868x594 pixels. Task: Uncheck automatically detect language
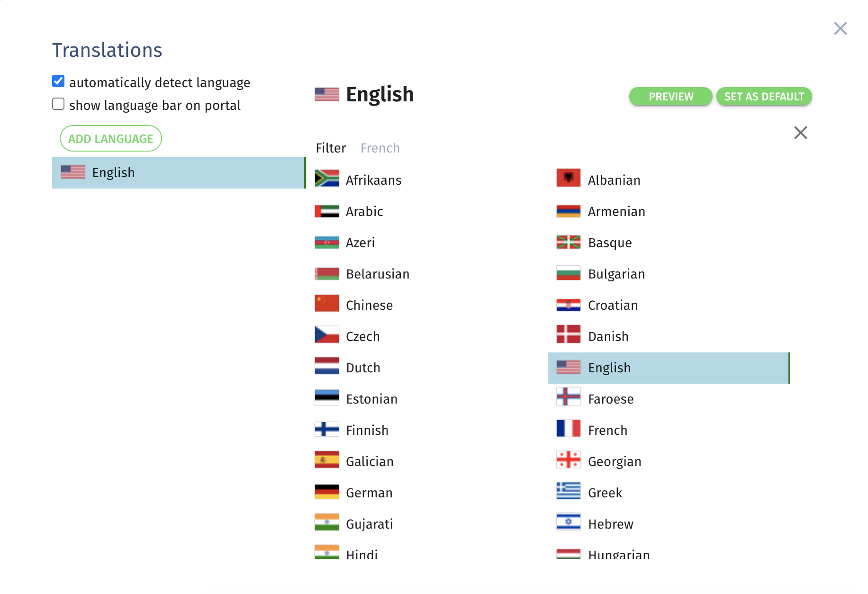click(x=58, y=81)
